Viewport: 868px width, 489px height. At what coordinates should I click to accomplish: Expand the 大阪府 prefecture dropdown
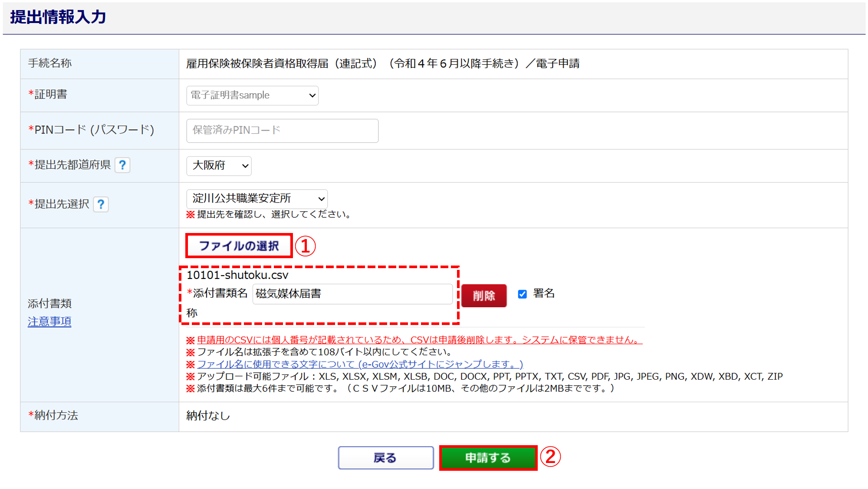tap(219, 166)
